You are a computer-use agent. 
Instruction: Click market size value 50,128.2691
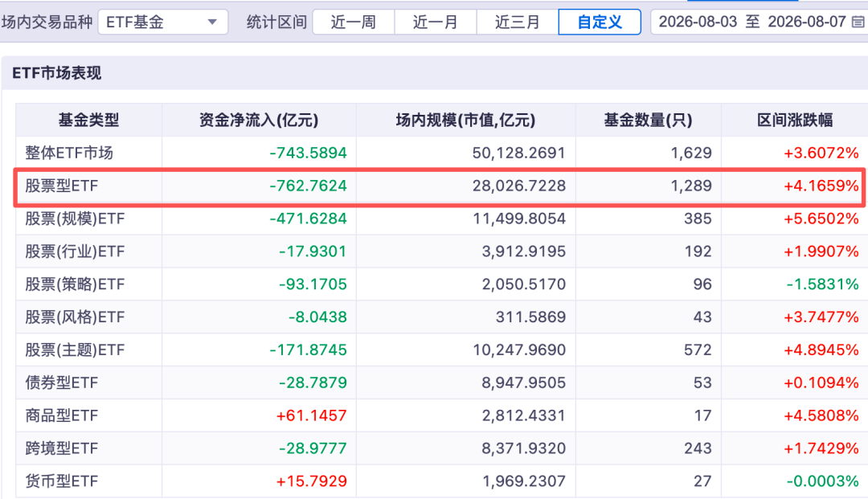(x=518, y=153)
